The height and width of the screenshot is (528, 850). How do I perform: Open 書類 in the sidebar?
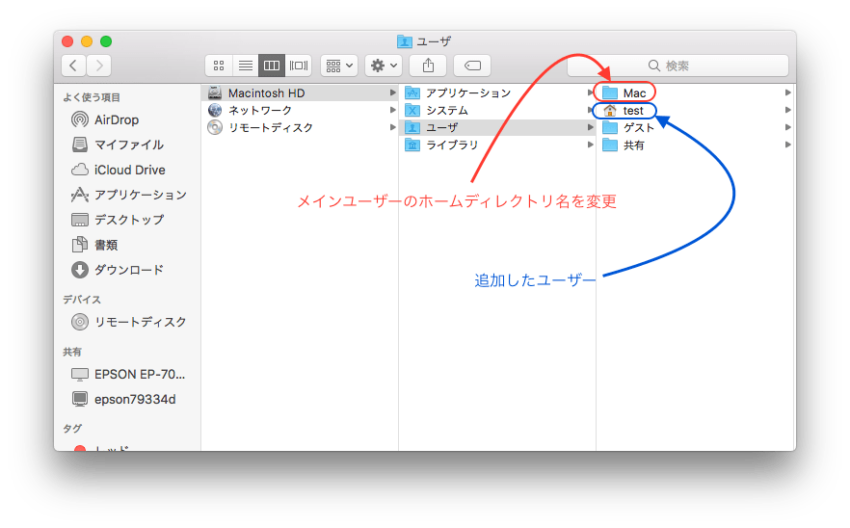tap(94, 245)
